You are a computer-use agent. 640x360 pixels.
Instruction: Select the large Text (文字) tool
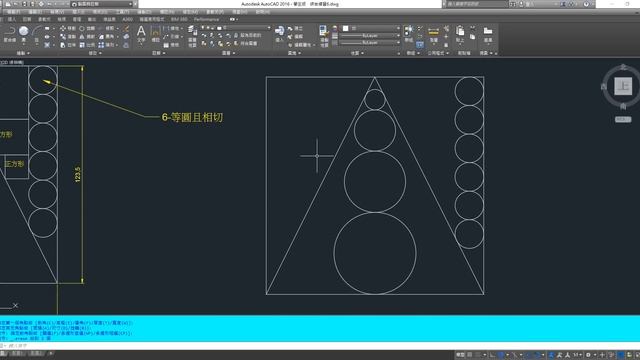coord(141,34)
